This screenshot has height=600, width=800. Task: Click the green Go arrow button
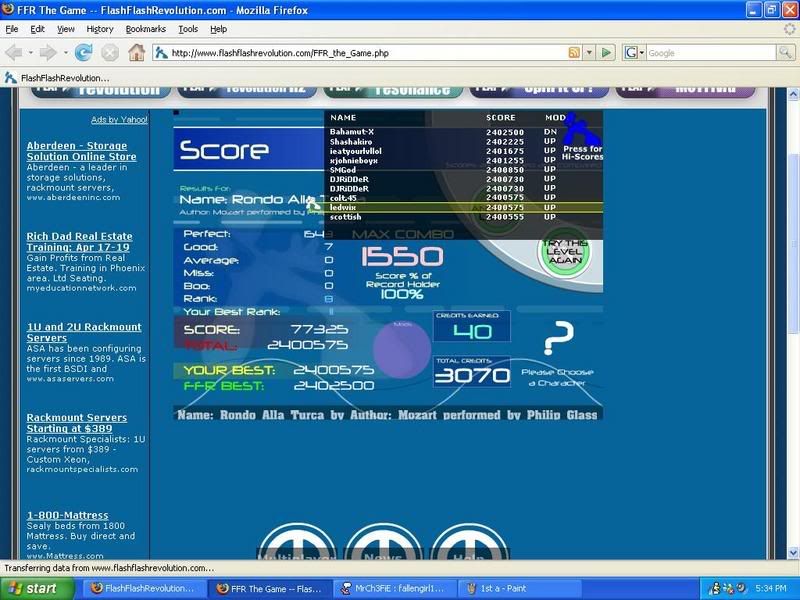pos(606,53)
